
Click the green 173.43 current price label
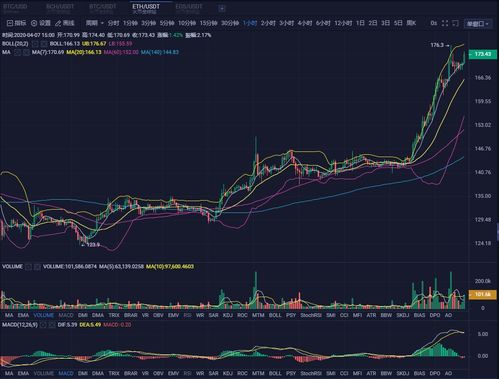click(x=483, y=54)
